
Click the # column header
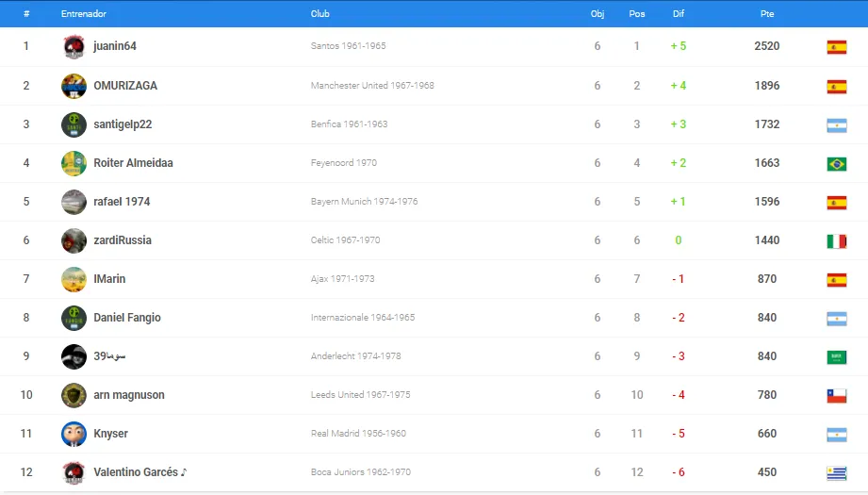click(26, 14)
